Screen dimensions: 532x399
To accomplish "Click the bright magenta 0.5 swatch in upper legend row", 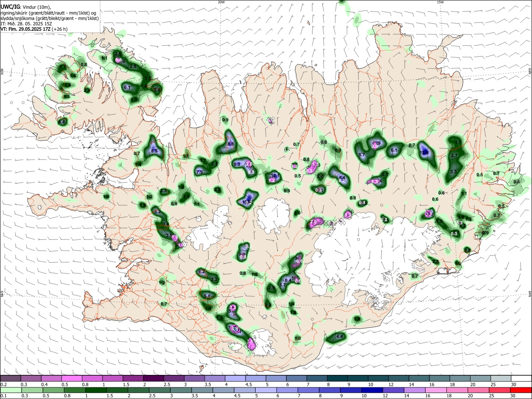I will (x=71, y=378).
